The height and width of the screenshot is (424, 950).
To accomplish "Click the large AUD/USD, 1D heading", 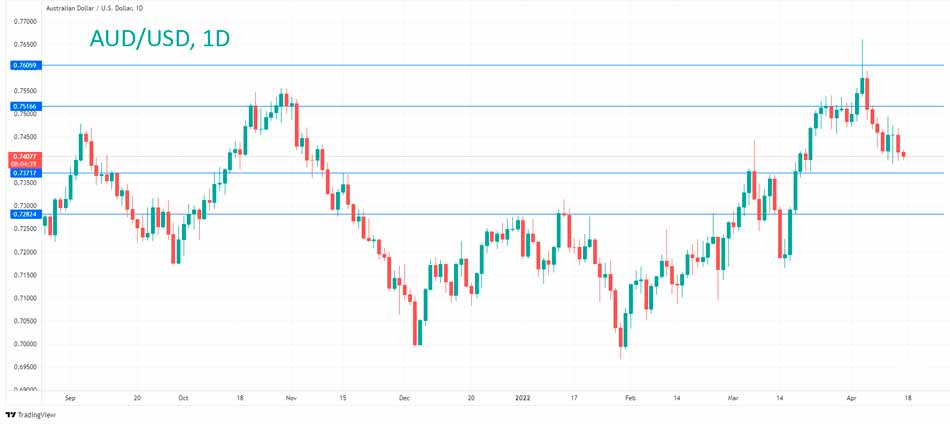I will point(159,39).
